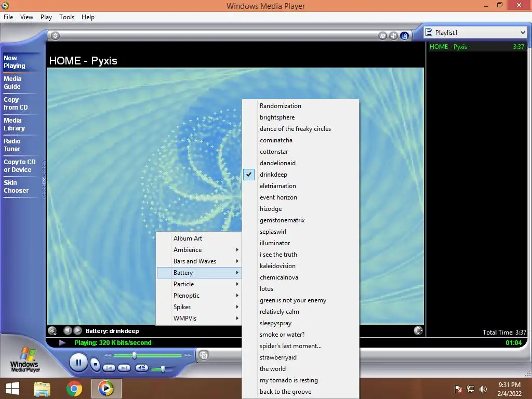Launch Google Chrome from the taskbar
This screenshot has width=532, height=399.
[x=74, y=389]
